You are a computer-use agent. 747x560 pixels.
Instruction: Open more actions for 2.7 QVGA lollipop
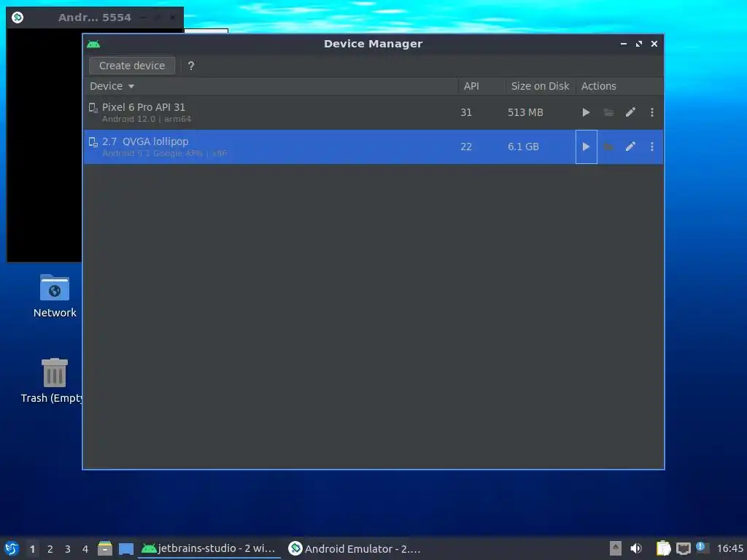coord(651,147)
